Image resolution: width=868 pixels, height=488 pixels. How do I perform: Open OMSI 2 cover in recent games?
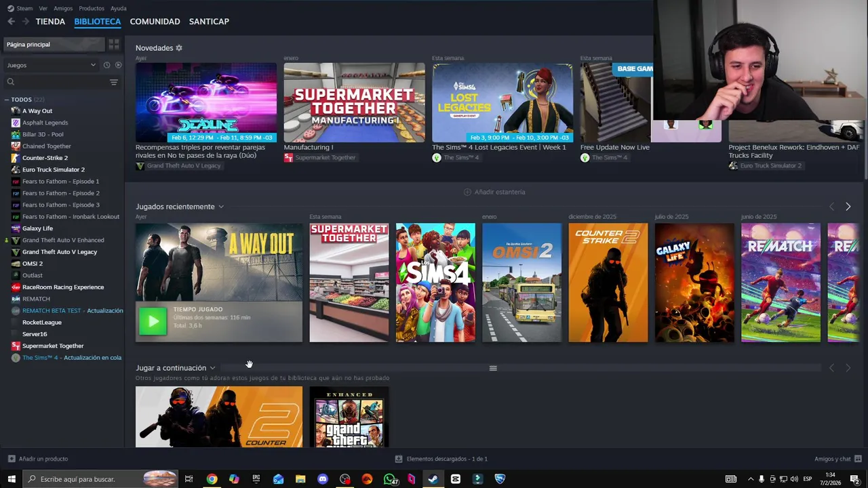pos(521,283)
